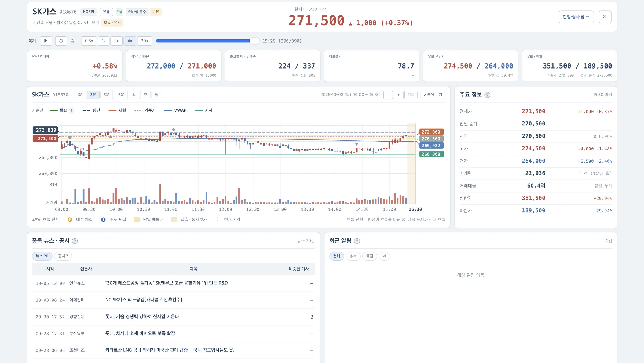Click the 270,500 base price tag
The height and width of the screenshot is (363, 644).
(431, 139)
